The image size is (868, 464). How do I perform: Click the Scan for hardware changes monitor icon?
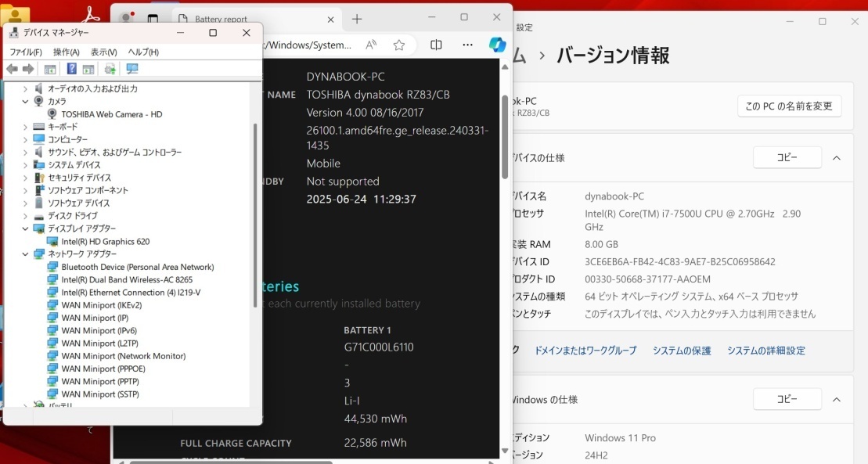click(x=131, y=69)
